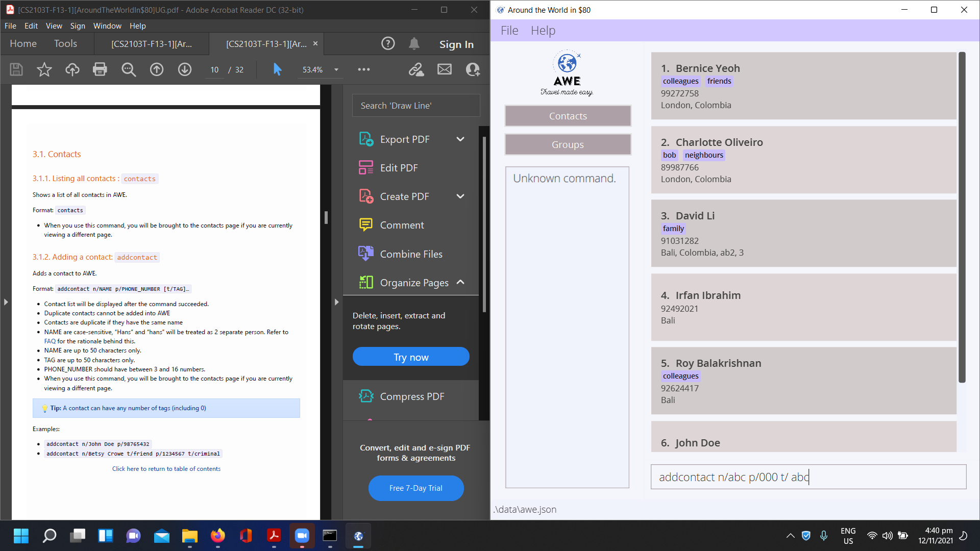Click the contact list scrollbar
The image size is (980, 551).
tap(962, 217)
